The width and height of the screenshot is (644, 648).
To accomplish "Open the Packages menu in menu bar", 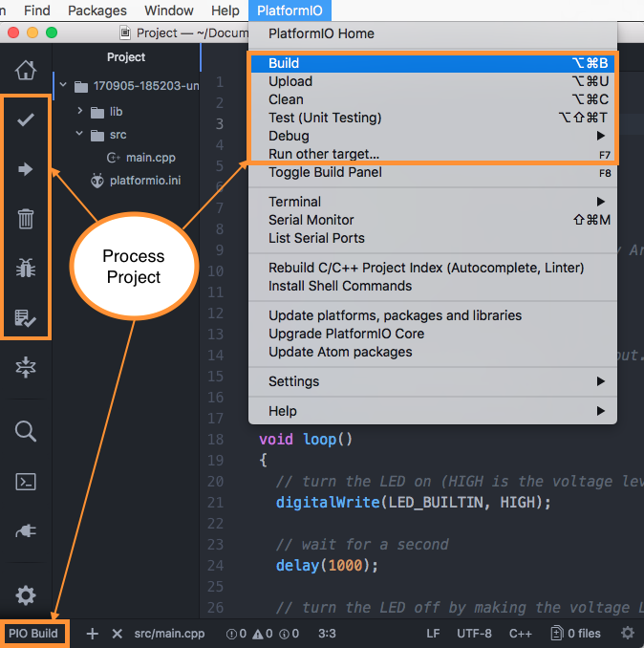I will point(97,11).
